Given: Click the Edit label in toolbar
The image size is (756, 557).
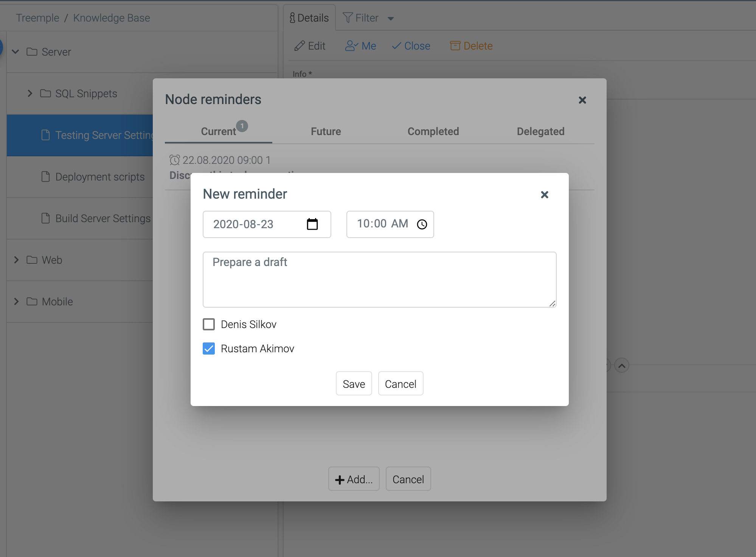Looking at the screenshot, I should point(317,46).
